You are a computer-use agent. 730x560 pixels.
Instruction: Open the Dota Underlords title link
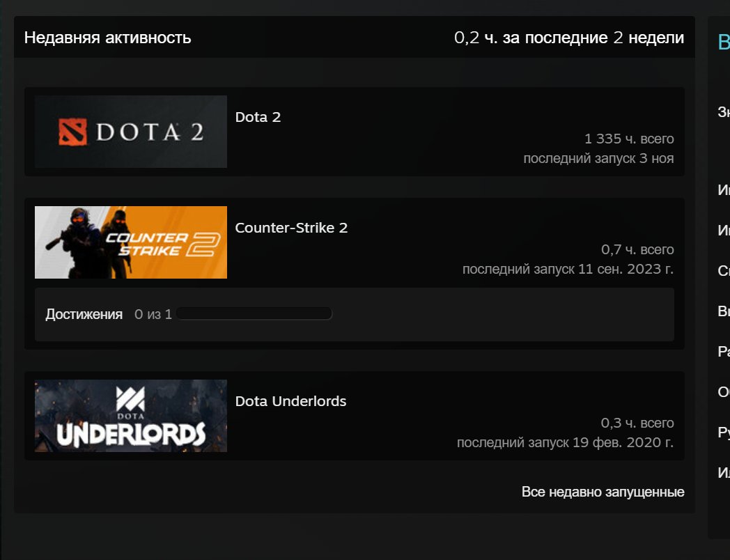pos(290,401)
